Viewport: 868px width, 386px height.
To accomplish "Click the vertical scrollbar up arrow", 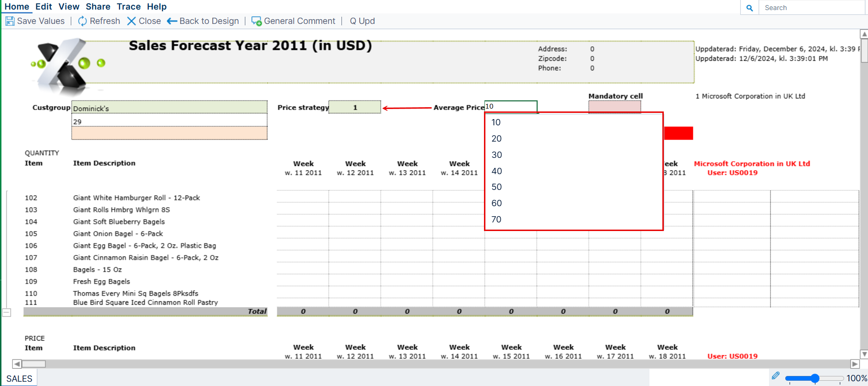I will tap(864, 34).
